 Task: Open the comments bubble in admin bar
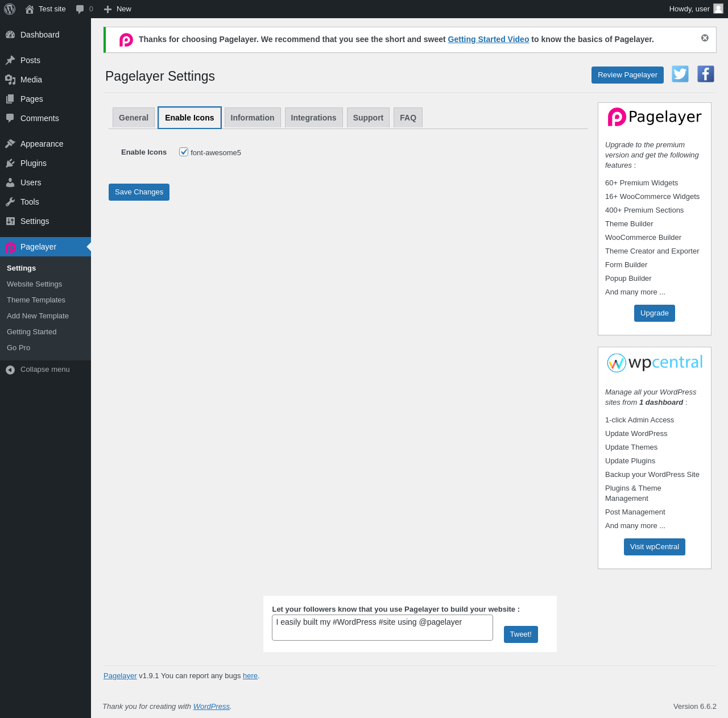[x=80, y=9]
